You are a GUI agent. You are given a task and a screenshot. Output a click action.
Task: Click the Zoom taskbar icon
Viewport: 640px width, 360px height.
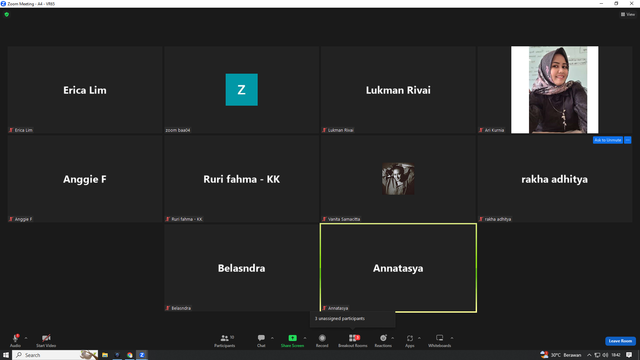tap(142, 355)
